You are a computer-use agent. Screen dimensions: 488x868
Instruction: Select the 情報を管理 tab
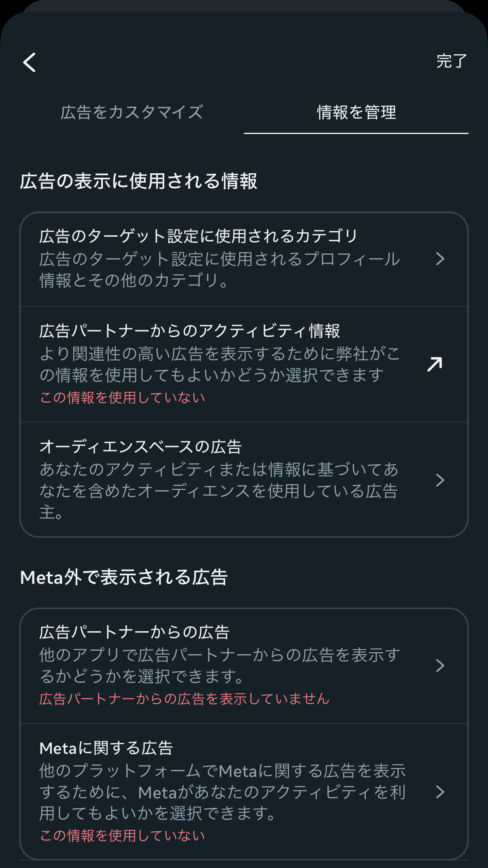pyautogui.click(x=356, y=113)
